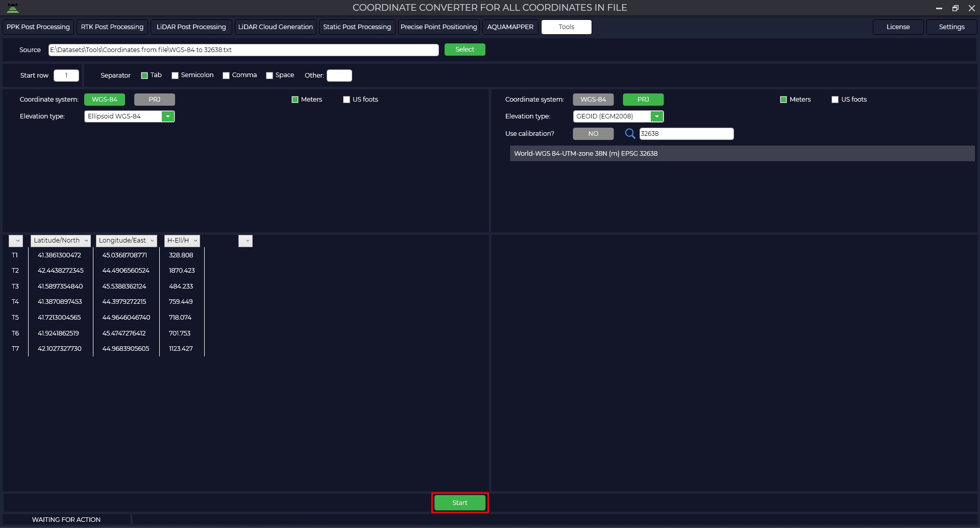Expand the H-Ell/H column dropdown
The image size is (980, 528).
[x=182, y=241]
